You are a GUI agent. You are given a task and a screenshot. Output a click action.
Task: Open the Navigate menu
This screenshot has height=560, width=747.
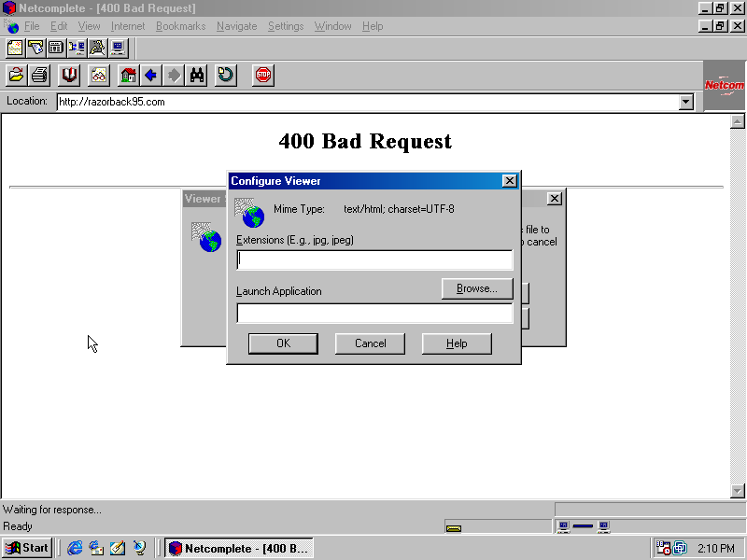coord(236,26)
